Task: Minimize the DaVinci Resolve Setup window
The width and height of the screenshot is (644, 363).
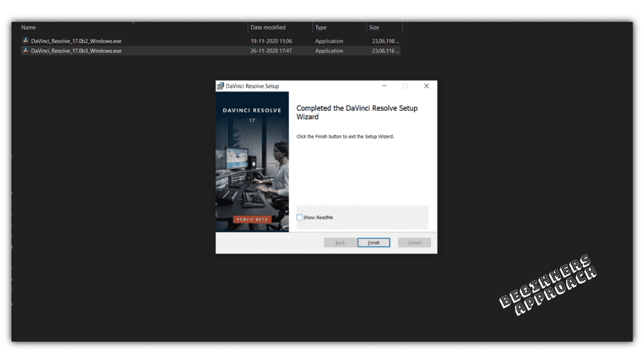Action: (x=384, y=86)
